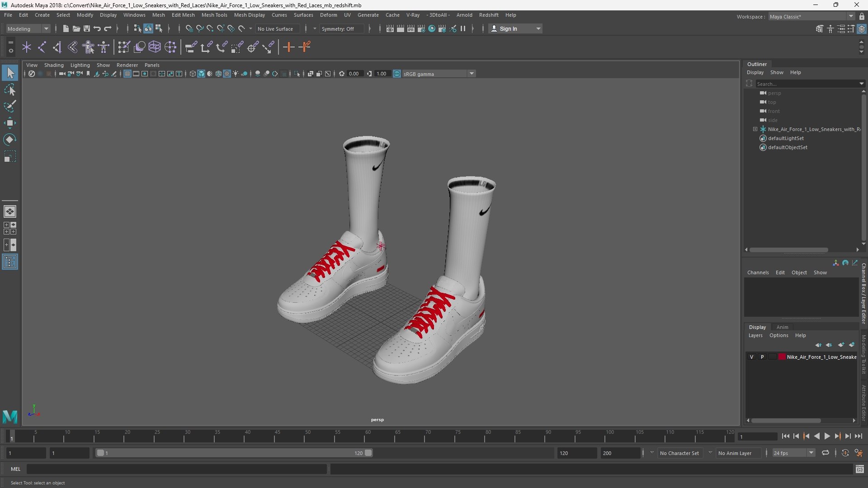
Task: Click the No Live Surface field
Action: pos(277,28)
